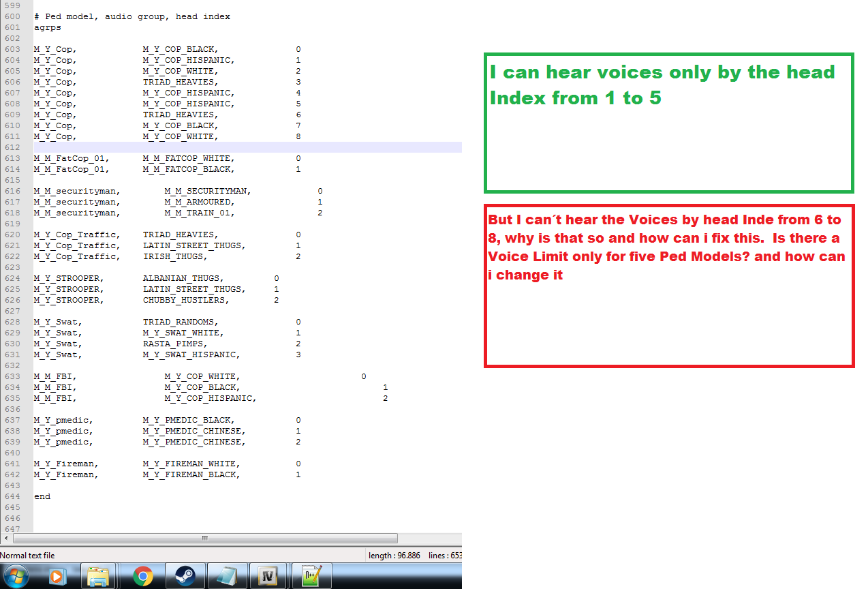This screenshot has width=868, height=589.
Task: Click M_Y_SWAT_WHITE audio group text
Action: click(x=184, y=333)
